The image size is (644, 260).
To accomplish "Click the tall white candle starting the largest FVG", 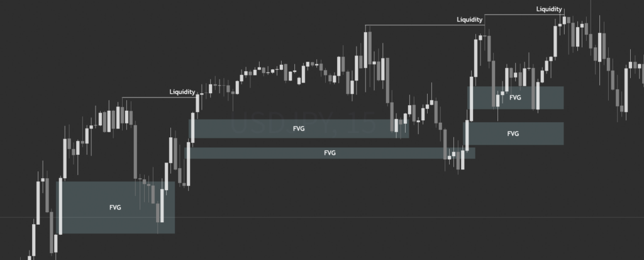I will 60,206.
